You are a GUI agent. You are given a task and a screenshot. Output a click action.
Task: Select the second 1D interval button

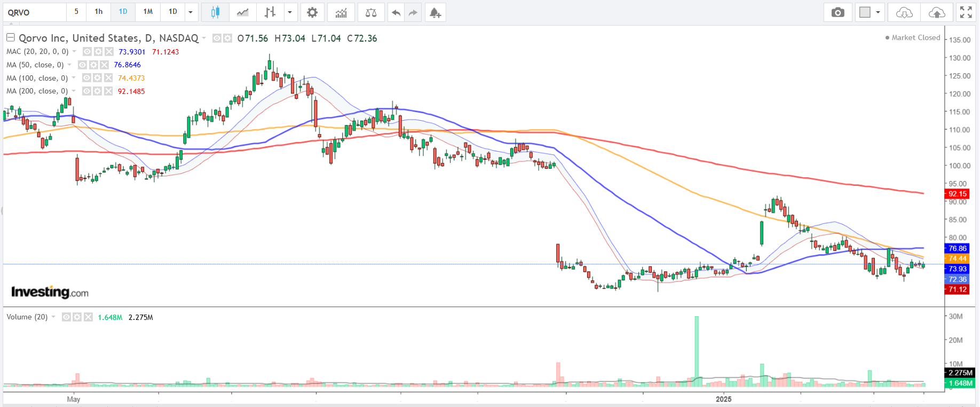point(173,12)
